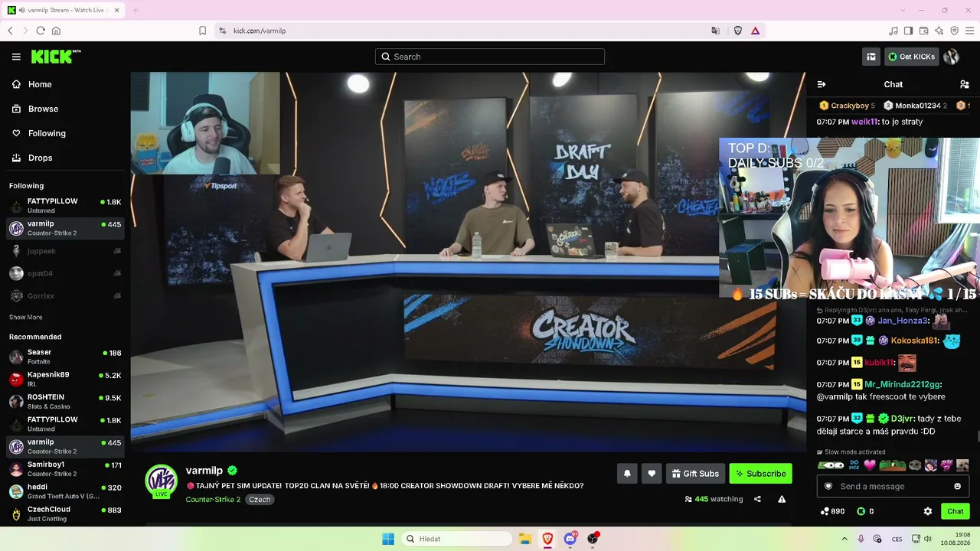
Task: Show hidden system tray icons
Action: (x=844, y=539)
